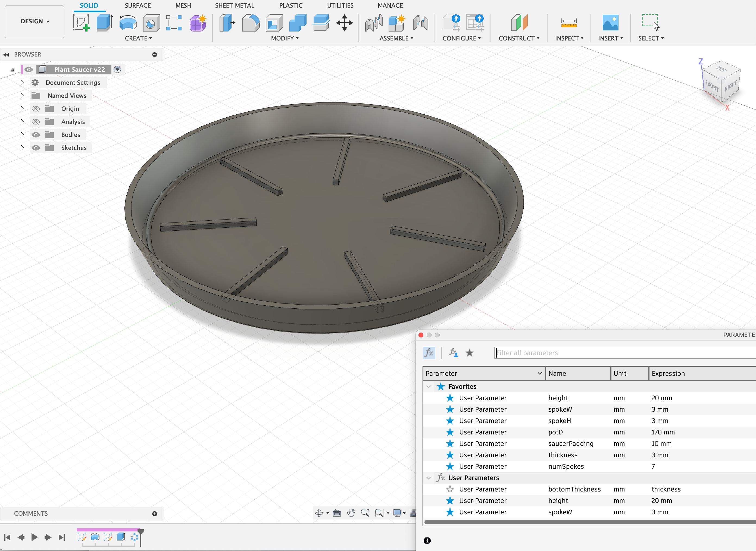Select the Extrude tool
This screenshot has height=551, width=756.
[104, 23]
